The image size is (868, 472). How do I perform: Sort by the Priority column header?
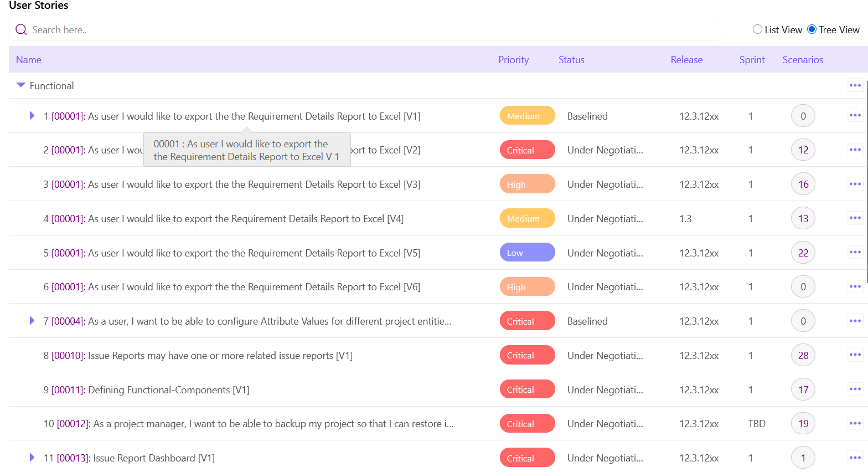(513, 60)
